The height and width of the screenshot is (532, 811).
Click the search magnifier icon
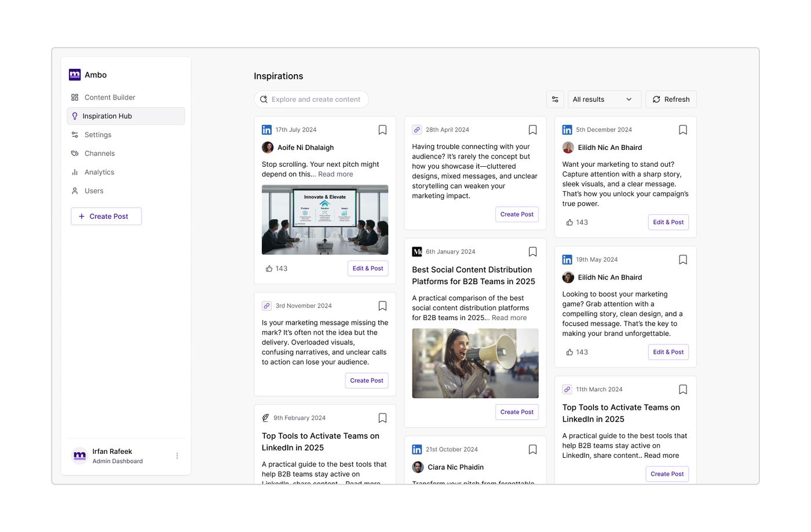(x=264, y=100)
